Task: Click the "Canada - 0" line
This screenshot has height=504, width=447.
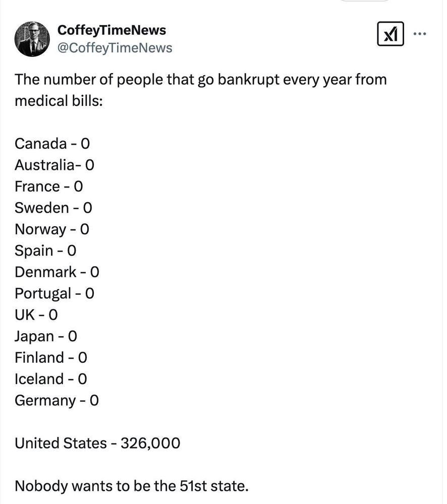Action: (52, 144)
